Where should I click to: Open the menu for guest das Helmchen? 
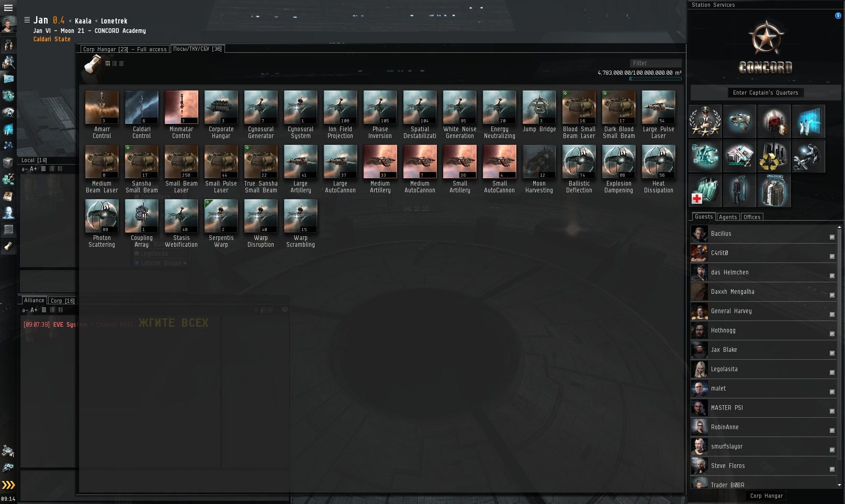(x=832, y=276)
